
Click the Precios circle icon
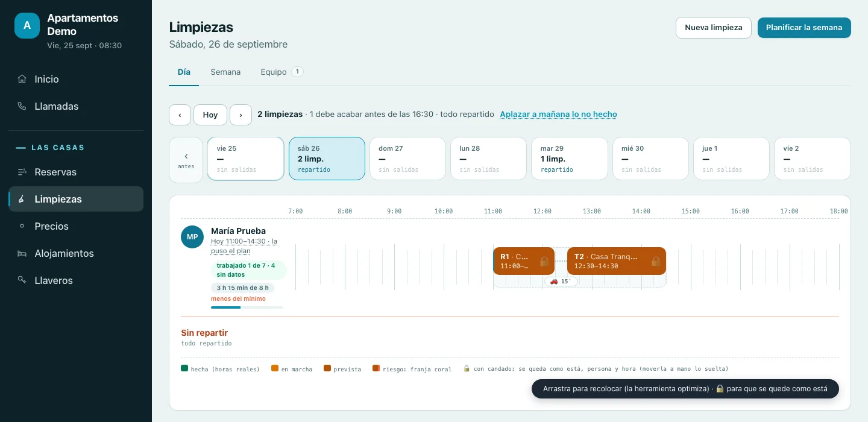tap(22, 226)
